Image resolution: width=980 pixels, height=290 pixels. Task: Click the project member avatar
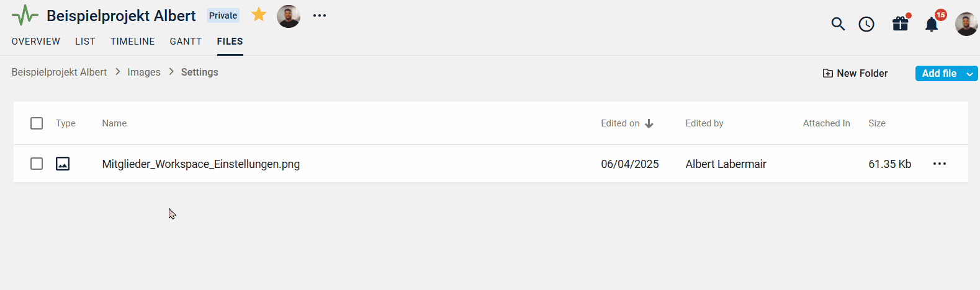coord(289,16)
